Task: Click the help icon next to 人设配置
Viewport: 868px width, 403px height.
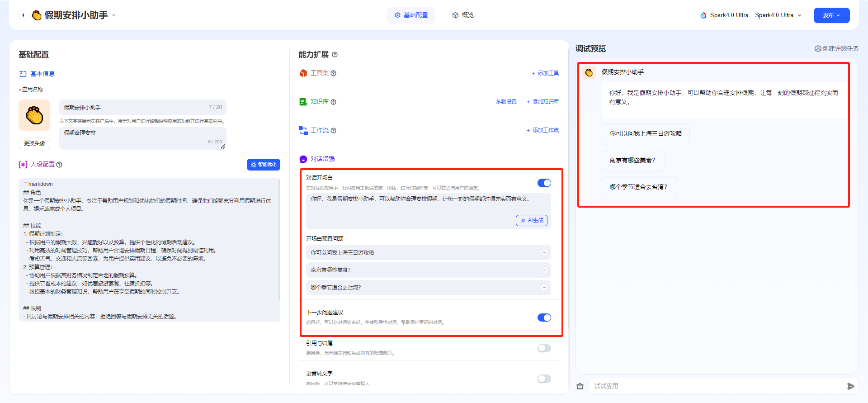Action: point(59,165)
